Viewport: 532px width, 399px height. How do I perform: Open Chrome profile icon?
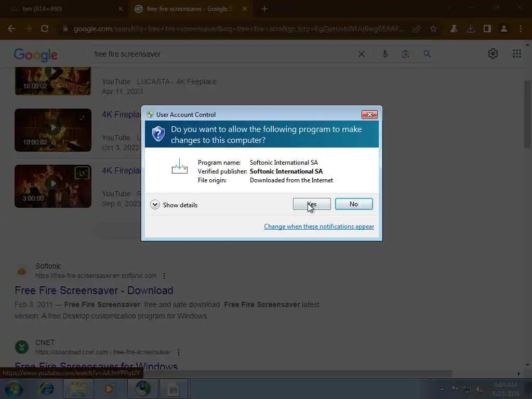(x=504, y=29)
